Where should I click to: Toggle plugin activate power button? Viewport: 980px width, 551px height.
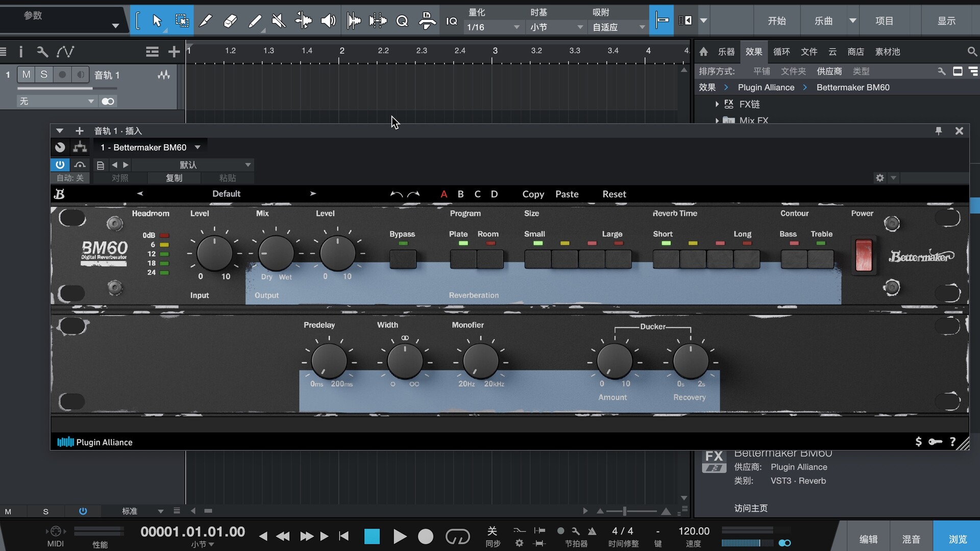point(60,165)
